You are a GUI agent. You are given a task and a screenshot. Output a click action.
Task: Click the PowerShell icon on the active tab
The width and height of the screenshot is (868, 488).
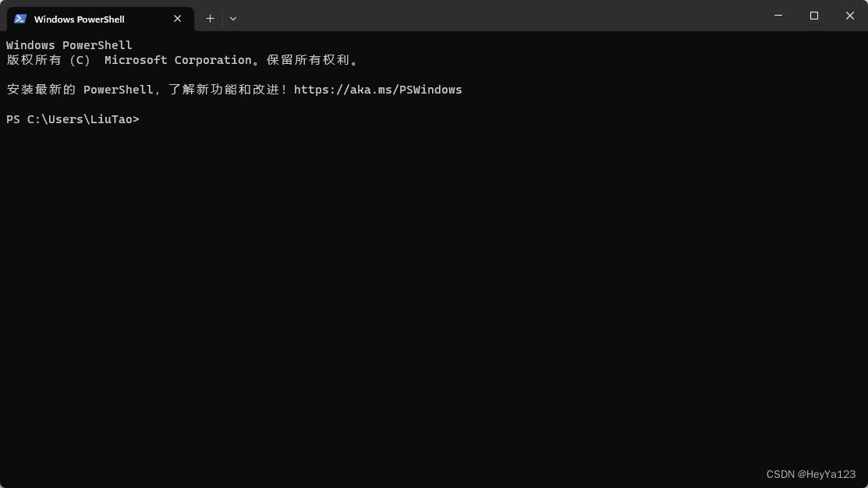pos(19,19)
